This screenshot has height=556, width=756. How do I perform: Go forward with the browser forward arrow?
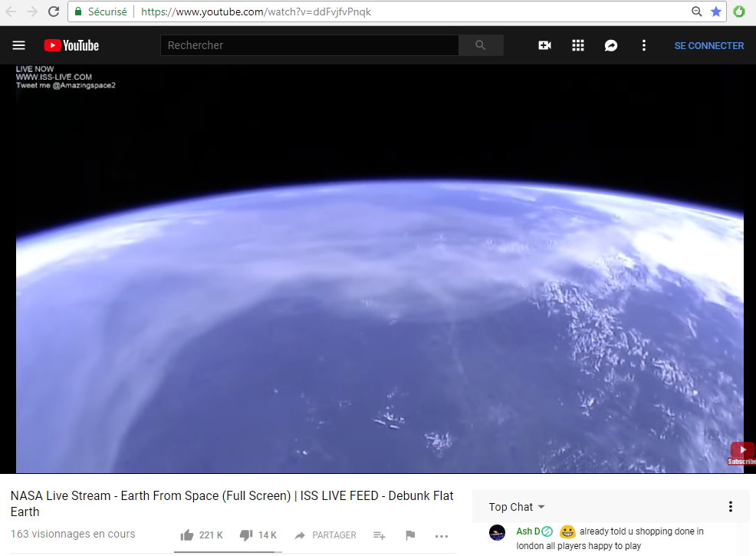pyautogui.click(x=32, y=12)
